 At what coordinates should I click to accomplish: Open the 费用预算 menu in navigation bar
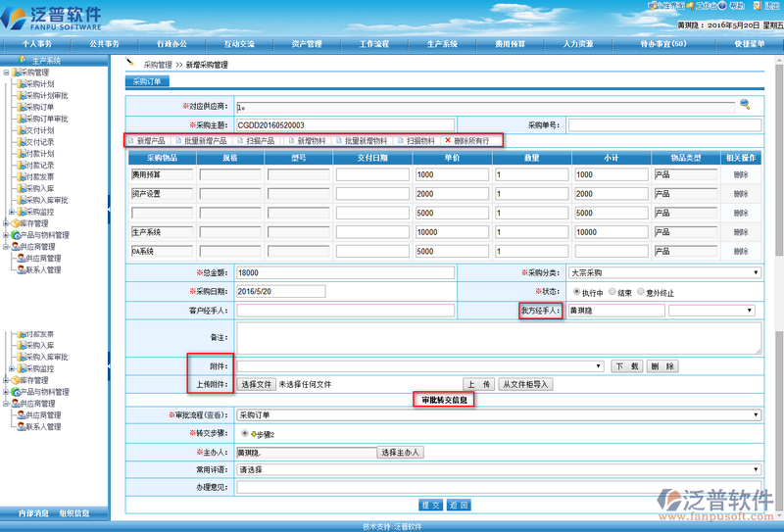pos(510,44)
